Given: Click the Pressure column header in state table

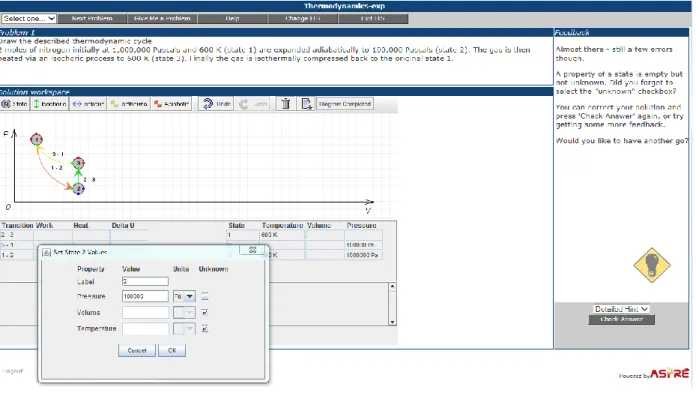Looking at the screenshot, I should [x=361, y=226].
